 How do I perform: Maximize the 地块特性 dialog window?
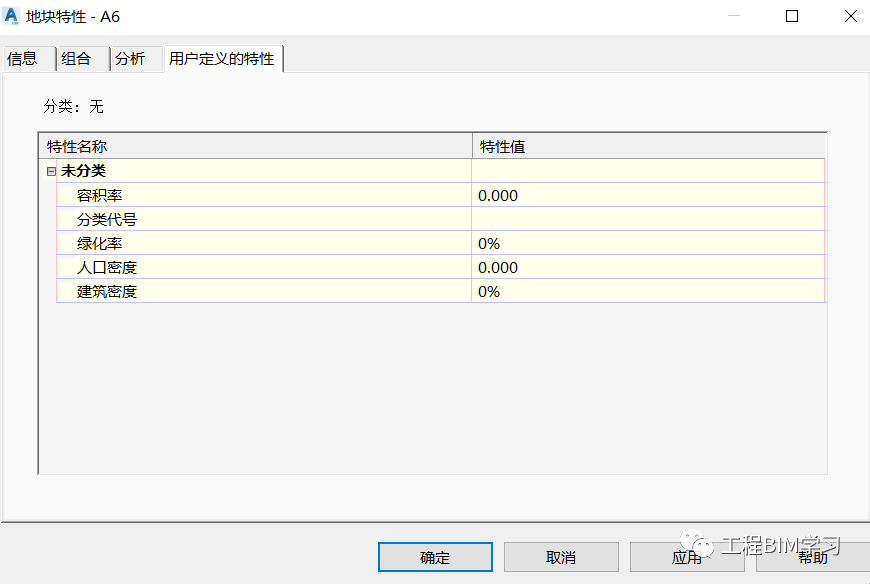click(x=792, y=16)
